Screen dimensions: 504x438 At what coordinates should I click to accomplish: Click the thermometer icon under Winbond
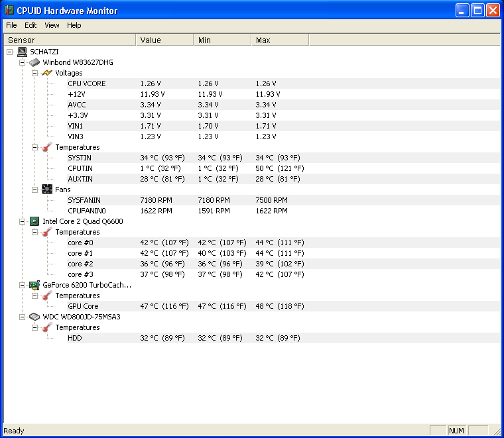47,147
